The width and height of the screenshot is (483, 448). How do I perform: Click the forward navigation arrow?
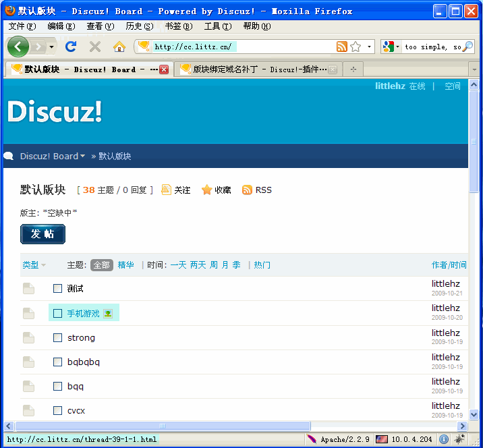38,47
